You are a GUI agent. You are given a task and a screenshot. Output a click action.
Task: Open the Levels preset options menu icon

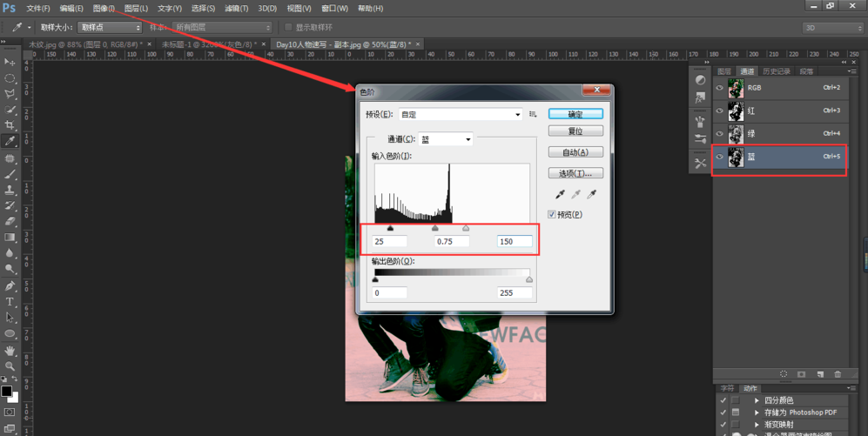pos(533,114)
